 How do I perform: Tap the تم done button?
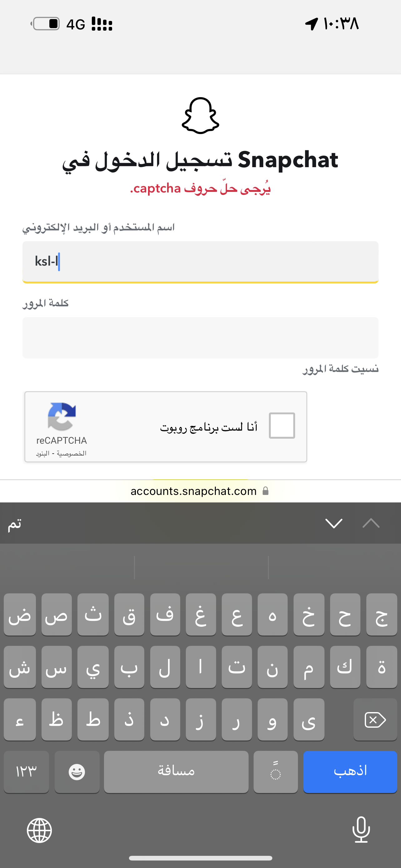15,524
